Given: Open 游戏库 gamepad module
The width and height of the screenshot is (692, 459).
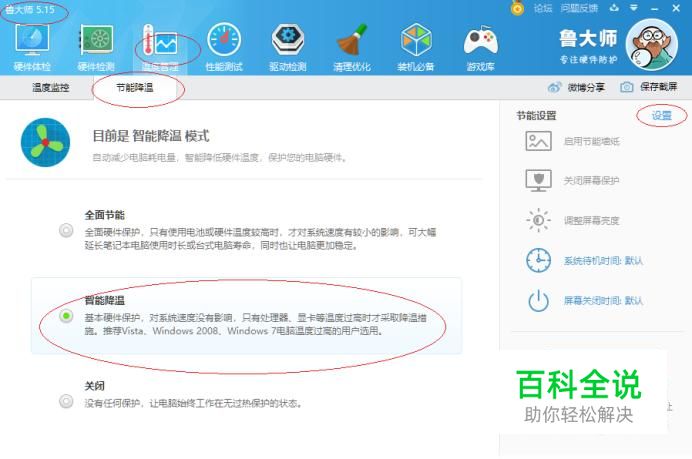Looking at the screenshot, I should (480, 48).
